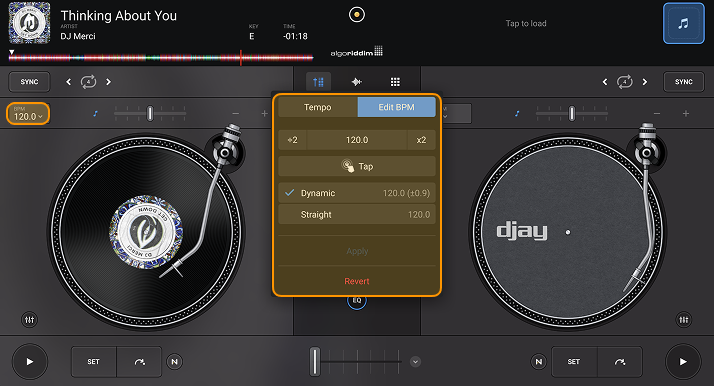
Task: Click the 120.0 BPM value field
Action: [357, 140]
